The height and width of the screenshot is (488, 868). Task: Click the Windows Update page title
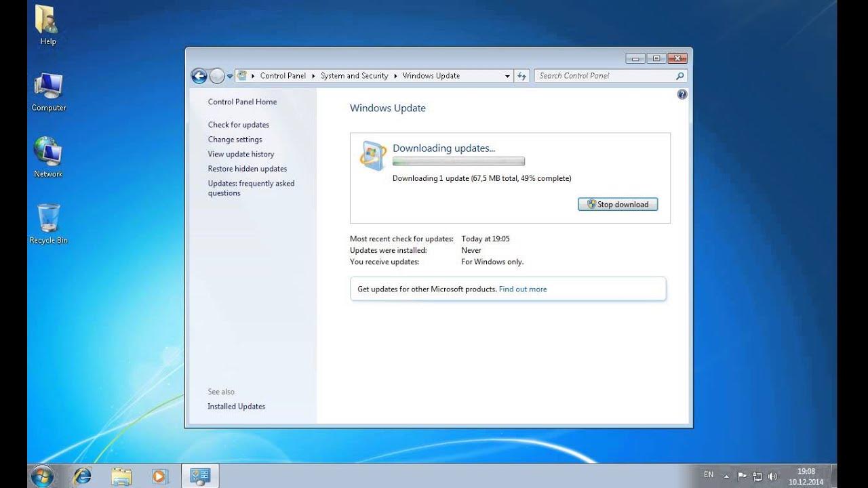coord(388,108)
